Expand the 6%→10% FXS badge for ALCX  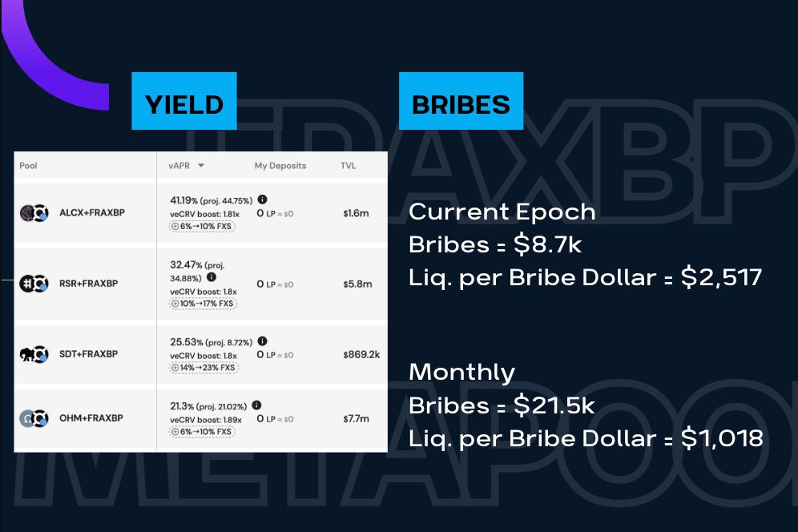(x=202, y=227)
